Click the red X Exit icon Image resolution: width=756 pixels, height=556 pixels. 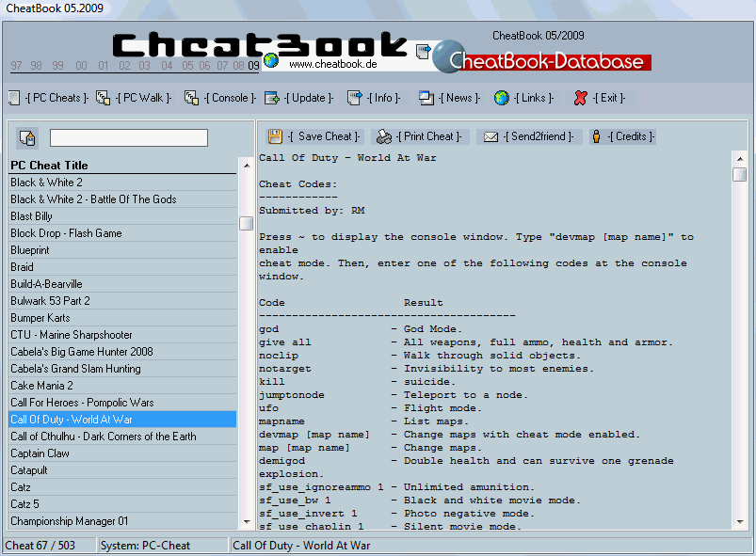[581, 98]
